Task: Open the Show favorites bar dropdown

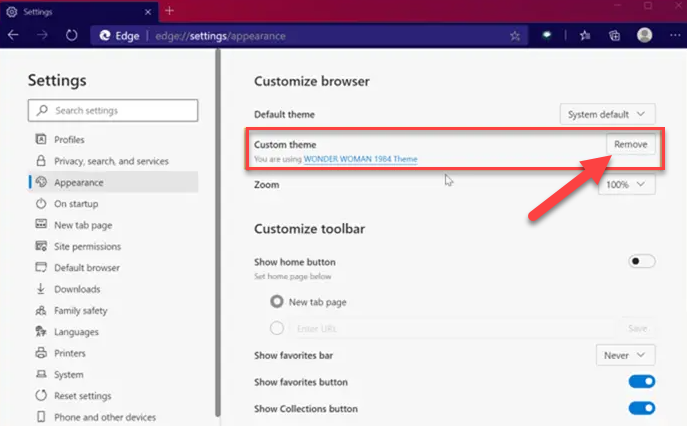Action: [625, 355]
